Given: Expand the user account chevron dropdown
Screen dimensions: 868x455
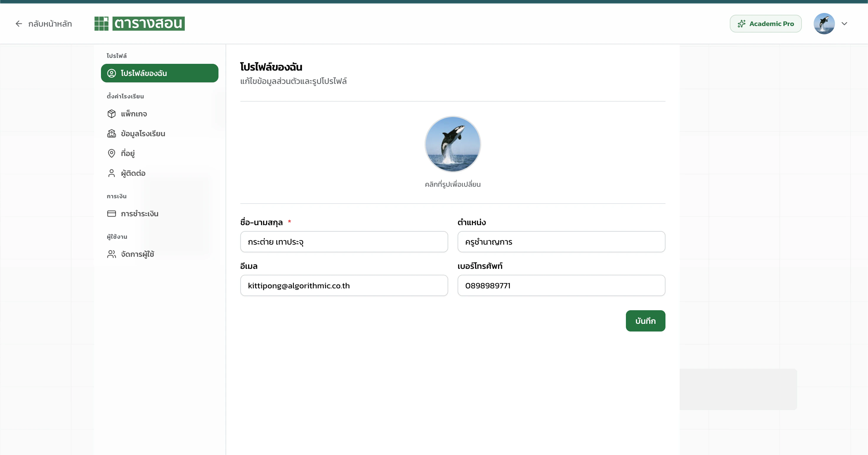Looking at the screenshot, I should point(844,24).
